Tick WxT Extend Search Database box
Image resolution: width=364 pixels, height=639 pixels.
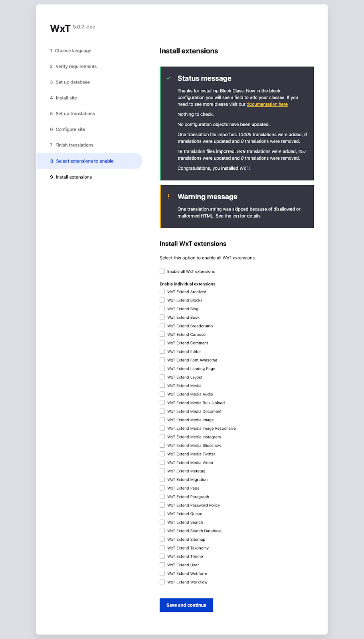click(x=162, y=531)
